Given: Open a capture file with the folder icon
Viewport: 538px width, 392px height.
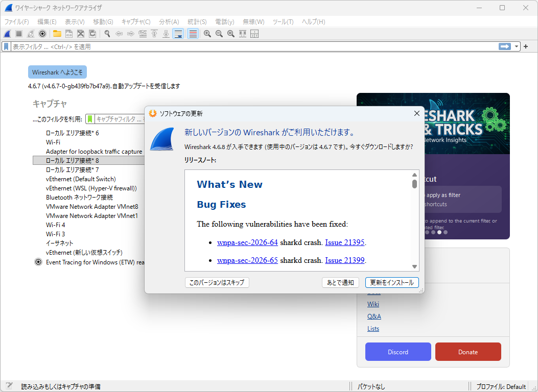Looking at the screenshot, I should point(57,34).
